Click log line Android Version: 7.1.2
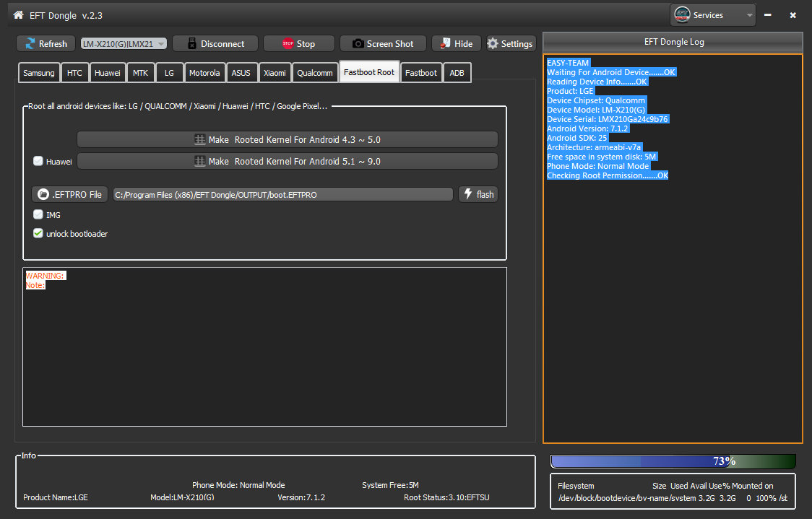This screenshot has height=519, width=812. coord(588,128)
